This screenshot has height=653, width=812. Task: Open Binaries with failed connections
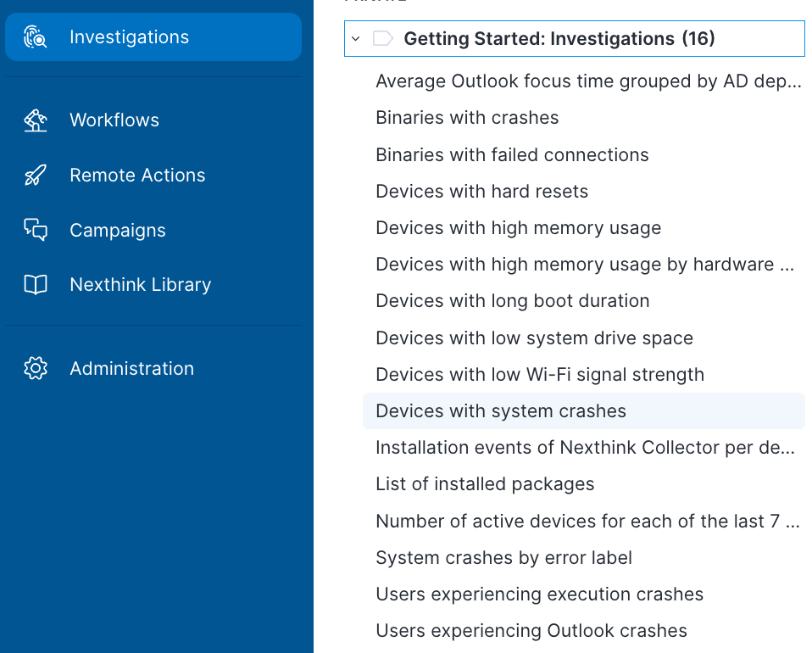click(x=512, y=155)
